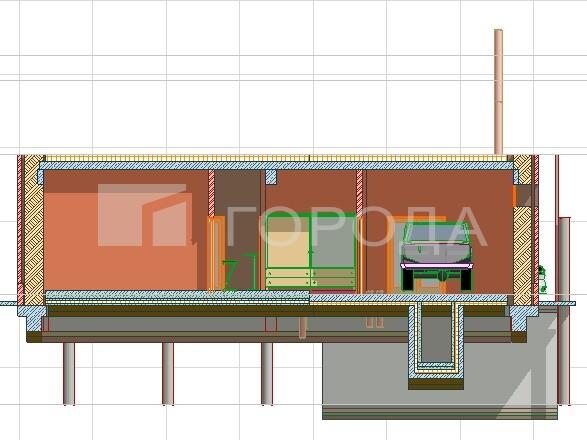Select the car in the garage
587x440 pixels.
436,256
